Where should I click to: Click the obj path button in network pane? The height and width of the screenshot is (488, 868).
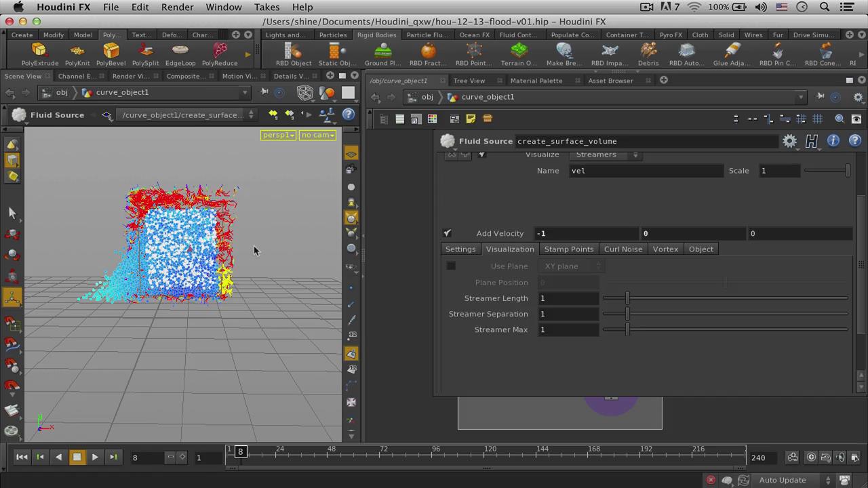[x=421, y=97]
